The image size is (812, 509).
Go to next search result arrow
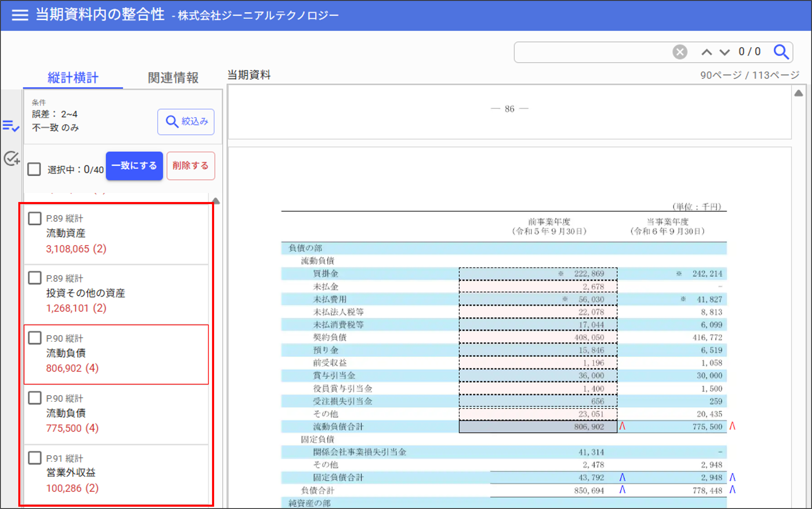click(724, 52)
